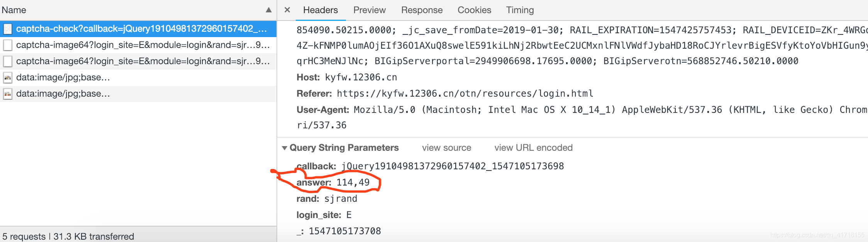This screenshot has width=868, height=242.
Task: Click the second data:image/jpg thumbnail icon
Action: (8, 94)
